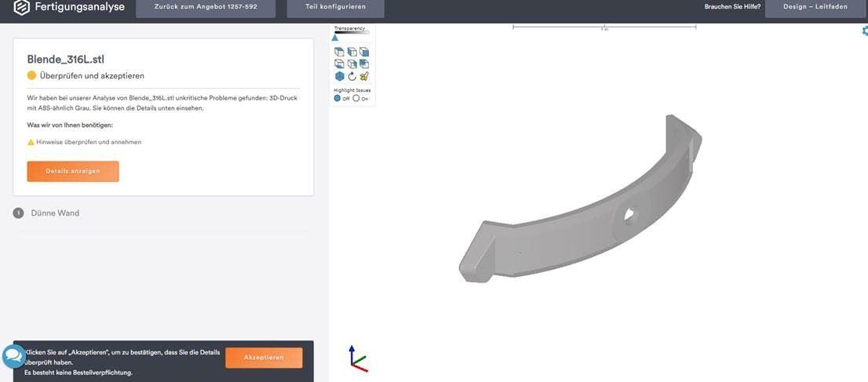Open the chat bubble support icon
868x382 pixels.
pyautogui.click(x=13, y=357)
